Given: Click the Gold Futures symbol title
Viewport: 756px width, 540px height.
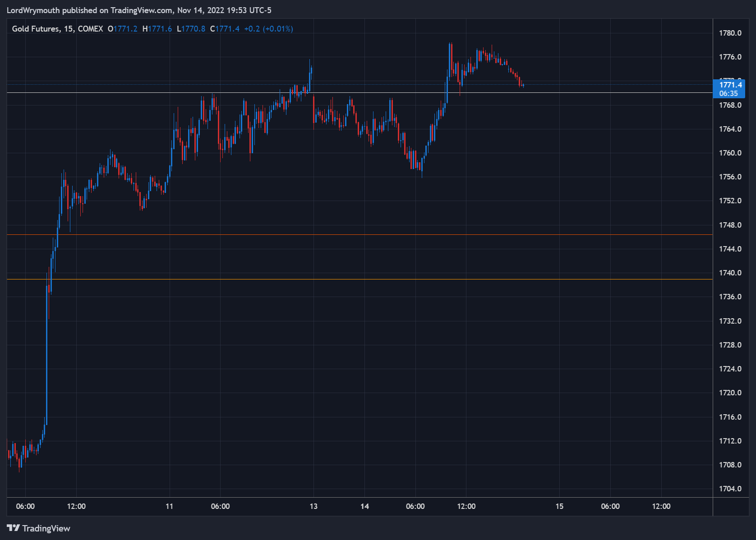Looking at the screenshot, I should pyautogui.click(x=36, y=29).
